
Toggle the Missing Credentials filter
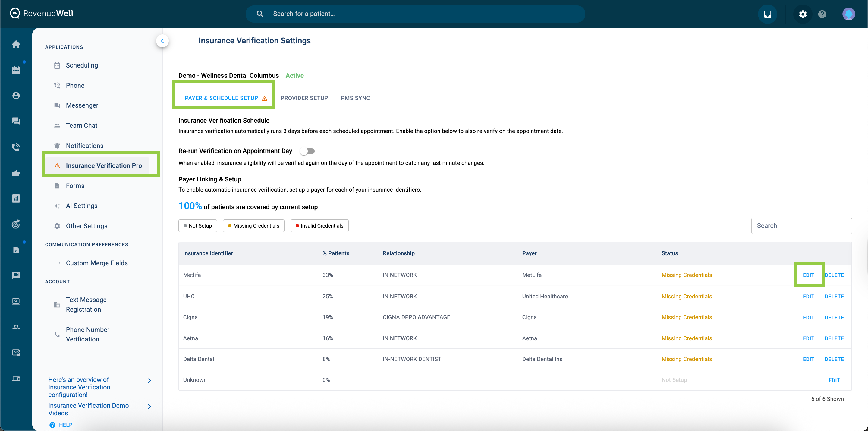(x=253, y=226)
